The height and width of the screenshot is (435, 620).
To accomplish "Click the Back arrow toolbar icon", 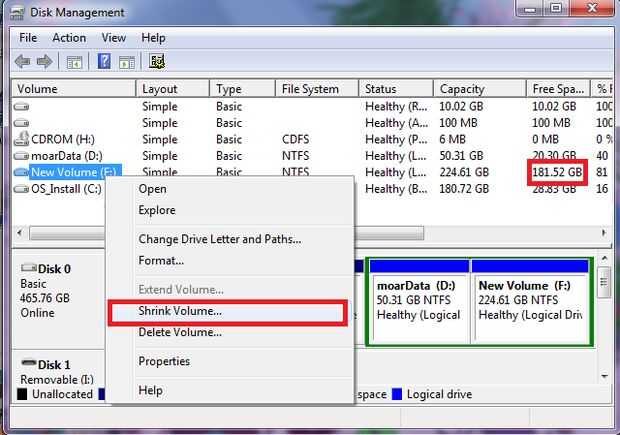I will coord(23,62).
